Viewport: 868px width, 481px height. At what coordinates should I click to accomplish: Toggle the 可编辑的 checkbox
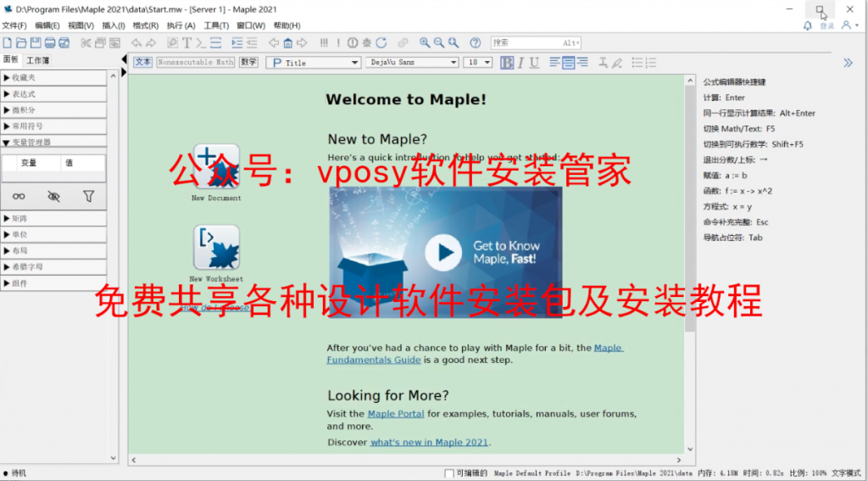pos(449,473)
